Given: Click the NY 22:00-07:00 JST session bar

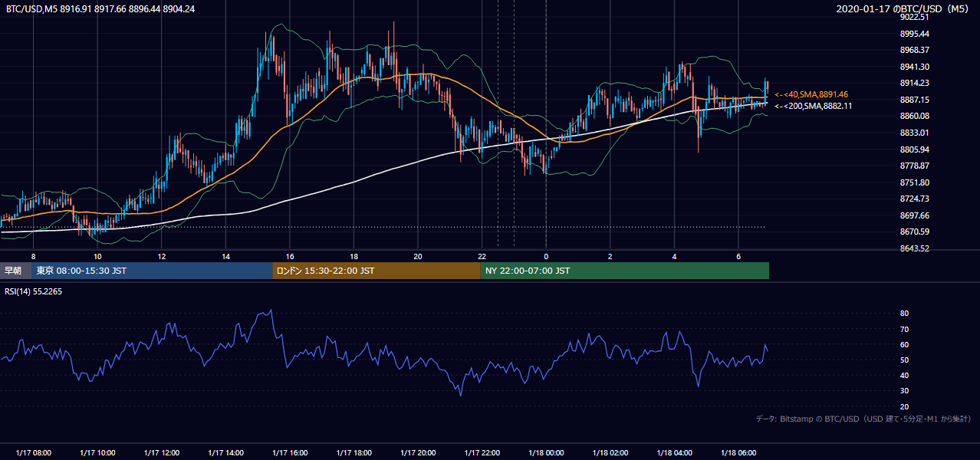Looking at the screenshot, I should (x=625, y=271).
